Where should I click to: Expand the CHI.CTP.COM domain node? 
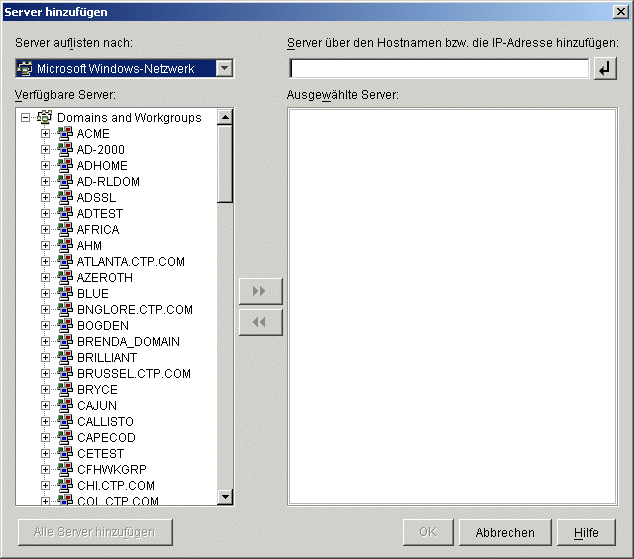pos(45,485)
